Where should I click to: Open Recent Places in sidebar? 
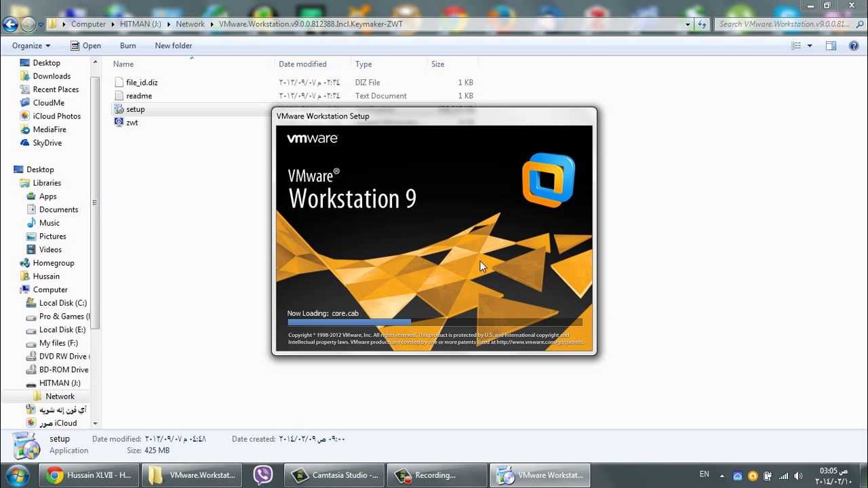(x=56, y=89)
